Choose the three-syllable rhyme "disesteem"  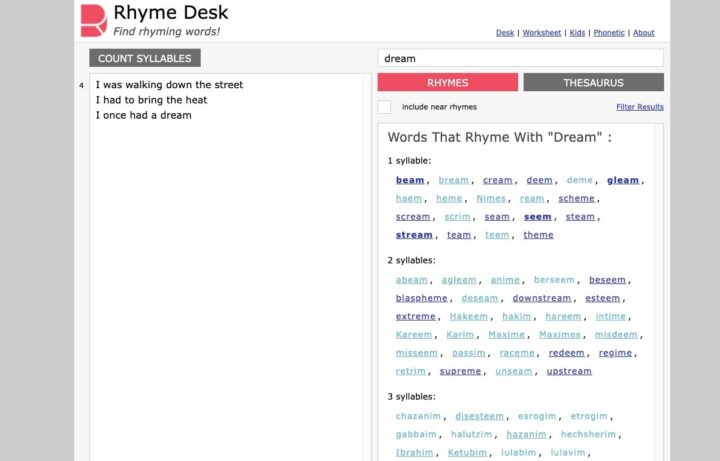click(x=479, y=416)
